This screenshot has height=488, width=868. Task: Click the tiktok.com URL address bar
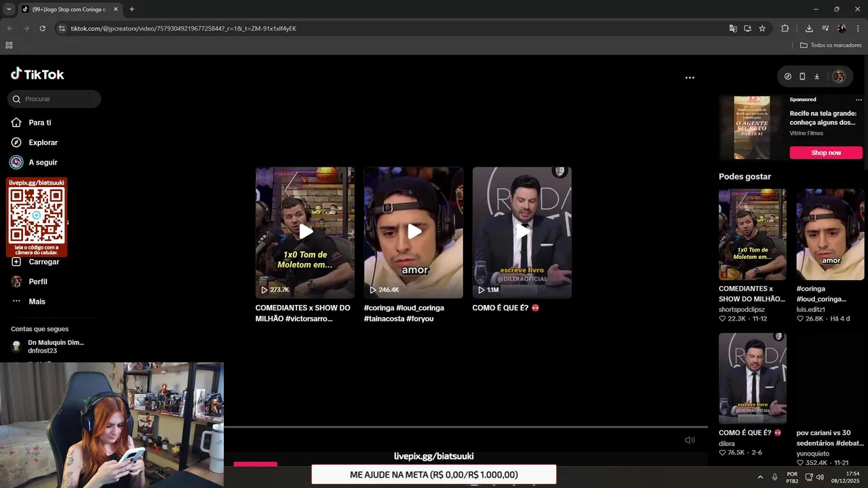click(184, 28)
